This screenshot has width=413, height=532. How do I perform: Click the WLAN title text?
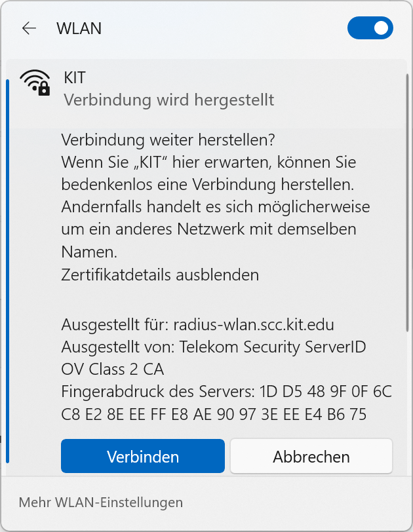coord(79,28)
